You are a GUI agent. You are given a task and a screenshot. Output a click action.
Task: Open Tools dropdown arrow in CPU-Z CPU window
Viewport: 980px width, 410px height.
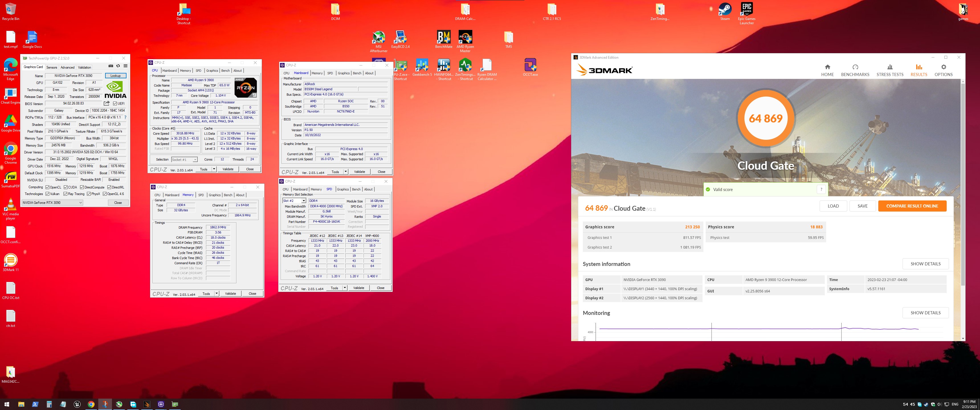click(214, 169)
